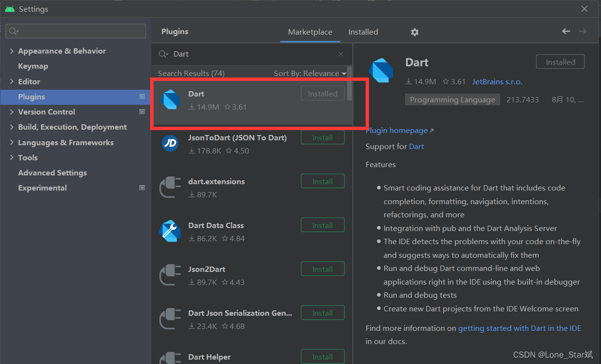This screenshot has height=364, width=601.
Task: Expand the Tools settings node
Action: 12,157
